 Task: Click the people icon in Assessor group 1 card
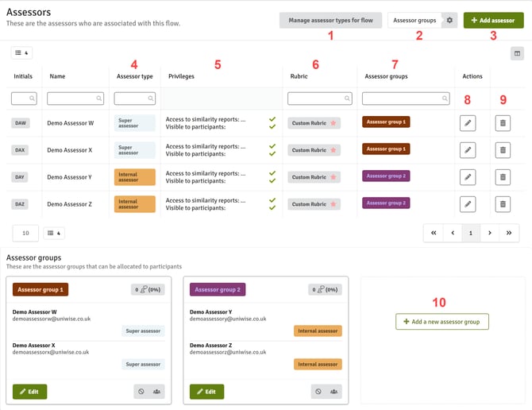coord(156,392)
